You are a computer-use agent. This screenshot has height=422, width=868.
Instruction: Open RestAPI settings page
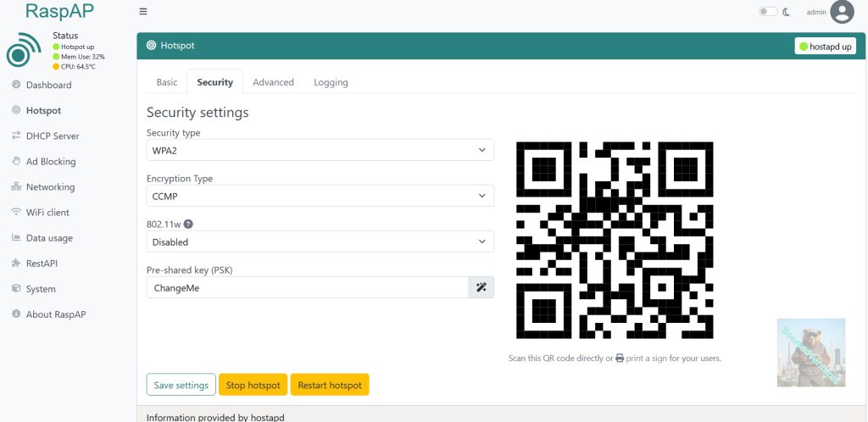coord(42,264)
